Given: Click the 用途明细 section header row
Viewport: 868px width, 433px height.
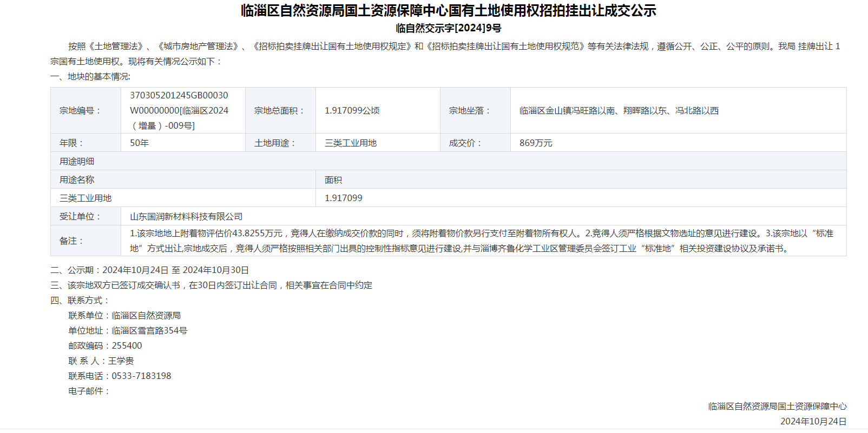Looking at the screenshot, I should 77,161.
